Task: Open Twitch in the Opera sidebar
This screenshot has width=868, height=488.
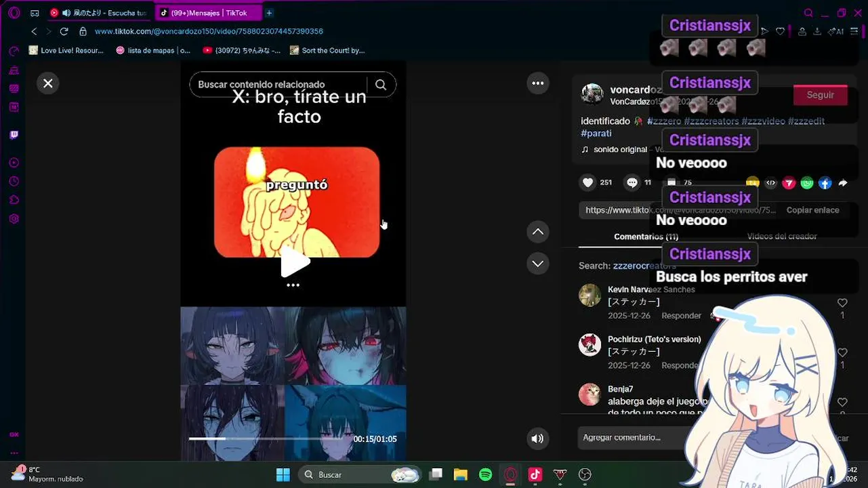Action: (x=14, y=135)
